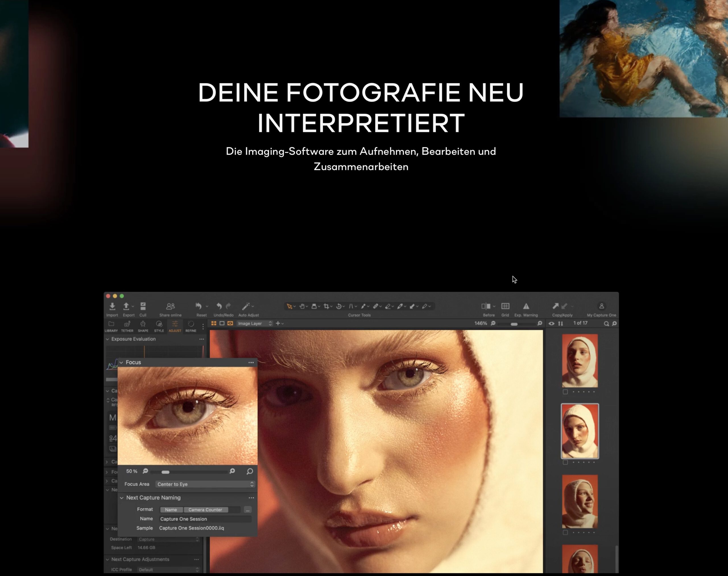Collapse the Next Capture Naming panel
Screen dimensions: 728x576
121,498
